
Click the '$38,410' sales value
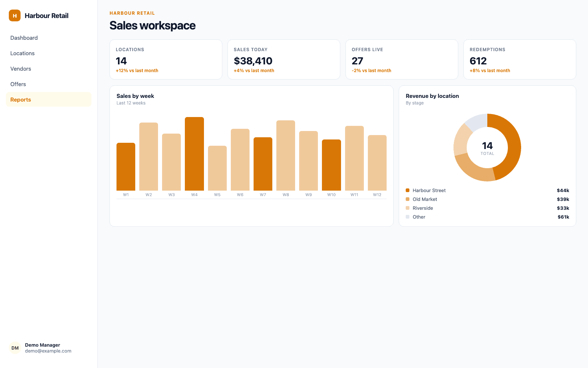tap(253, 61)
